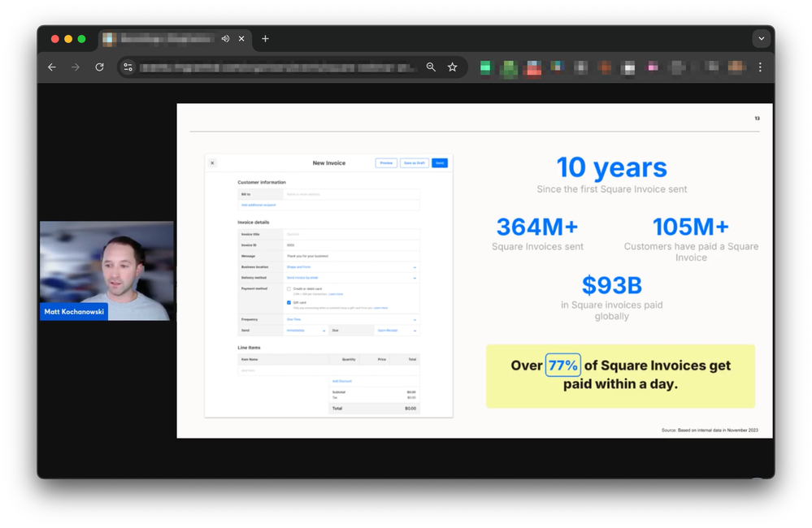Click the Save as Draft button
Screen dimensions: 812x528
(x=414, y=163)
